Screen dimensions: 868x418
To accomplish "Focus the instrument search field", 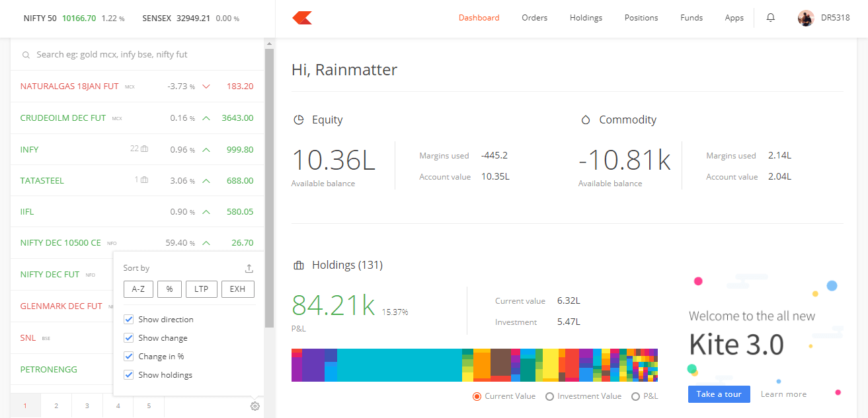I will tap(138, 55).
